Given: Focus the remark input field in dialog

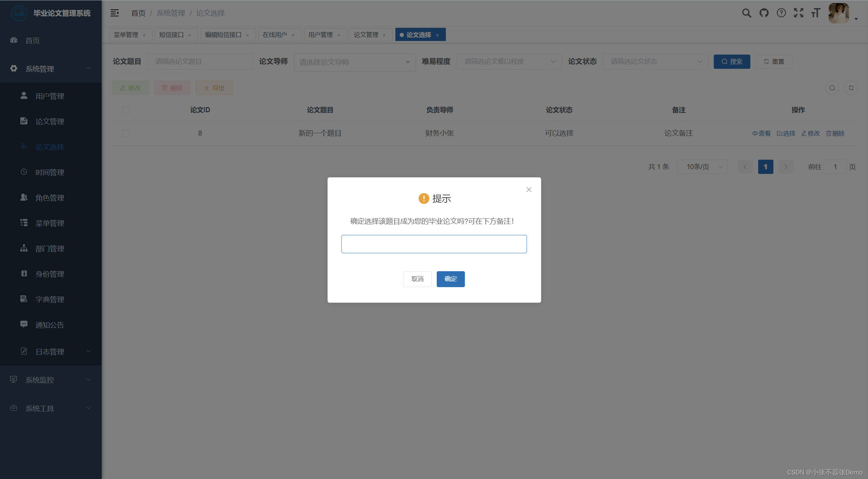Looking at the screenshot, I should pyautogui.click(x=434, y=244).
